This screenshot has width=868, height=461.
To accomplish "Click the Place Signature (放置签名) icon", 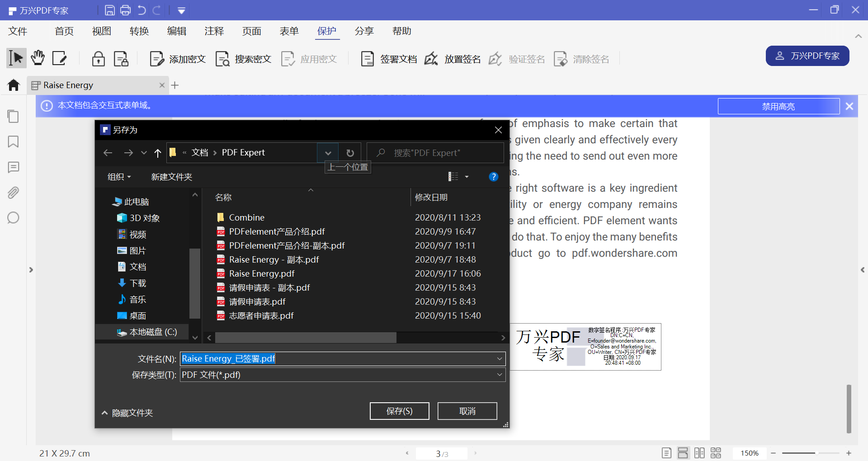I will pyautogui.click(x=431, y=59).
